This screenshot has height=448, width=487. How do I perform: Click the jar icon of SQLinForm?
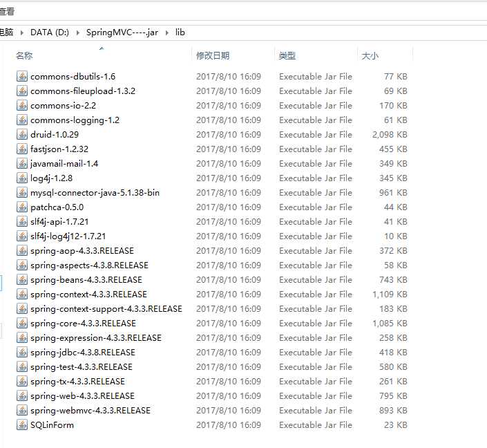[x=21, y=424]
